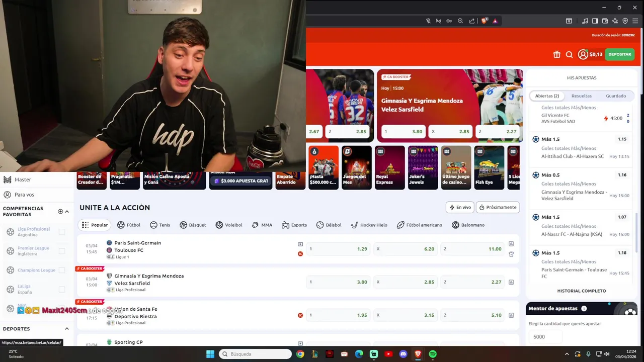This screenshot has width=644, height=362.
Task: Click the Brave VPN shield icon
Action: coord(625,21)
